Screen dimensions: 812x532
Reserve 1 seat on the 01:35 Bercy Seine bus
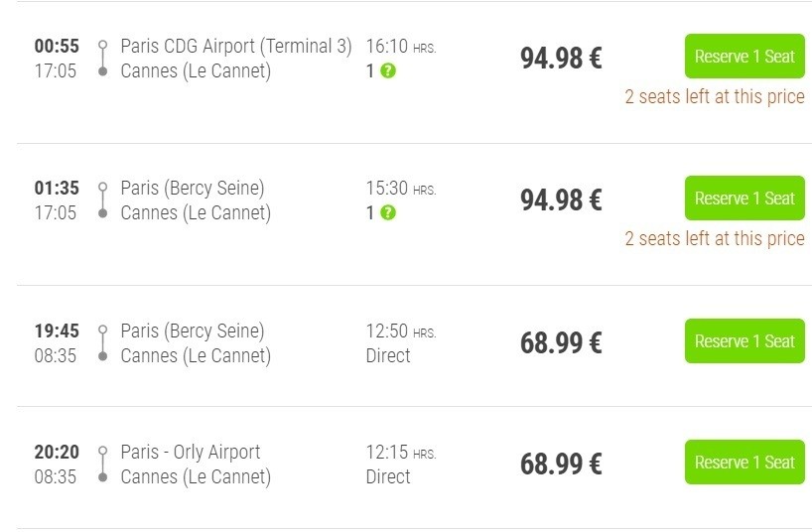click(744, 199)
